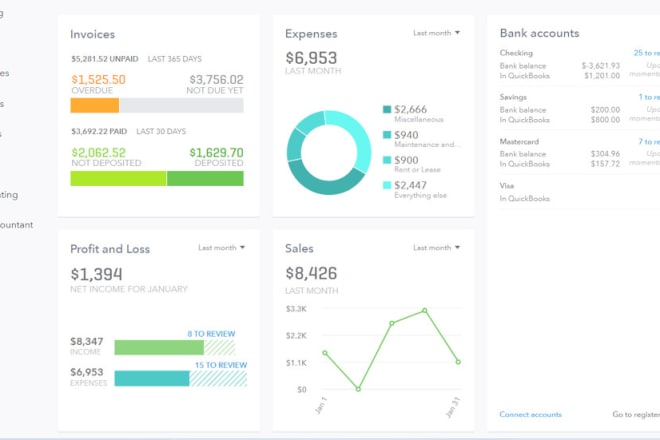This screenshot has width=660, height=440.
Task: Click the Connect accounts link
Action: coord(530,414)
